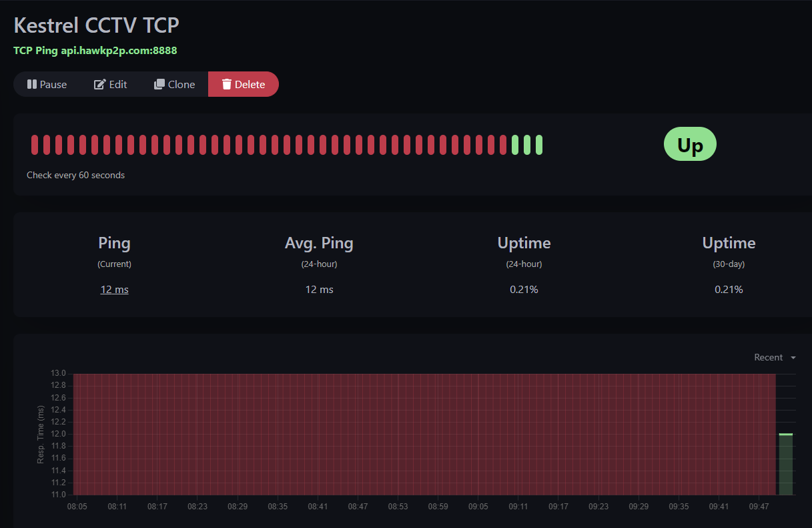
Task: Edit this monitor's settings
Action: pos(111,84)
